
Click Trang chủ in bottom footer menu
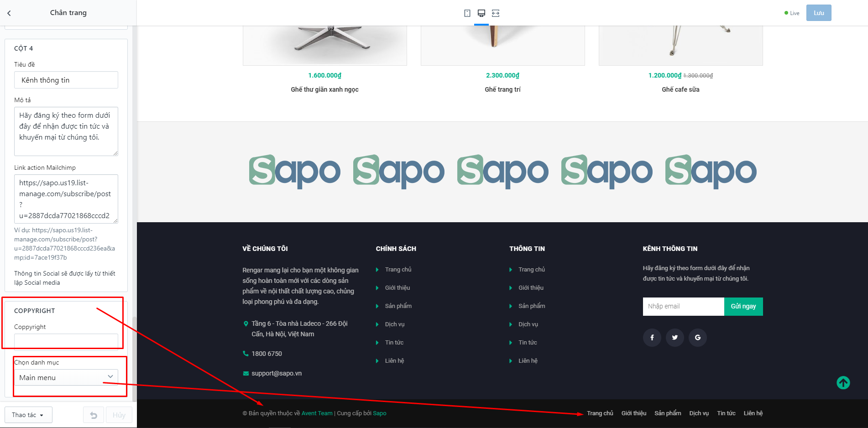pyautogui.click(x=600, y=413)
